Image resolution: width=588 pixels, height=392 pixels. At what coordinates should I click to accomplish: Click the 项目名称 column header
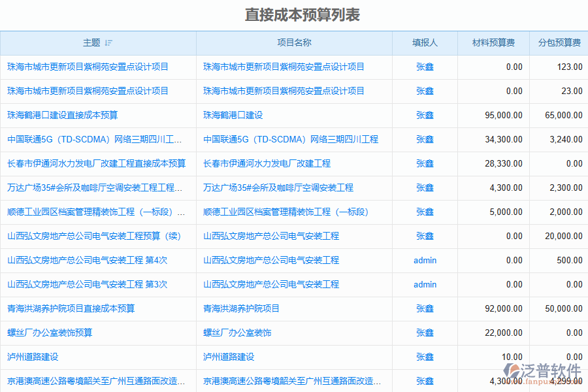(x=295, y=43)
